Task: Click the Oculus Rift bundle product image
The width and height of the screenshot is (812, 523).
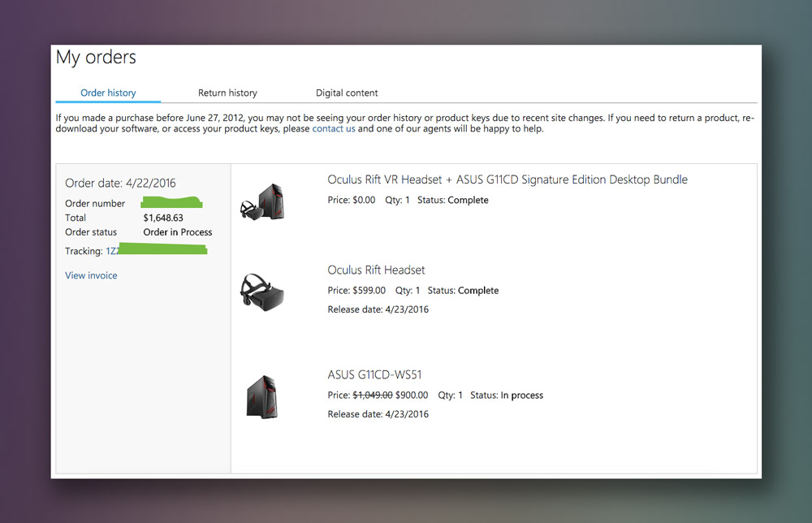Action: click(261, 201)
